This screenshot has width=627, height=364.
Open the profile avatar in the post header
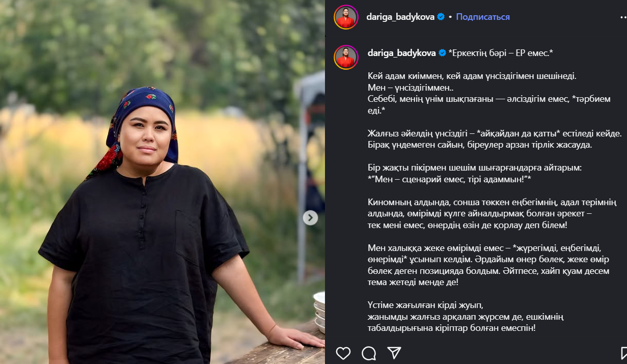click(346, 17)
